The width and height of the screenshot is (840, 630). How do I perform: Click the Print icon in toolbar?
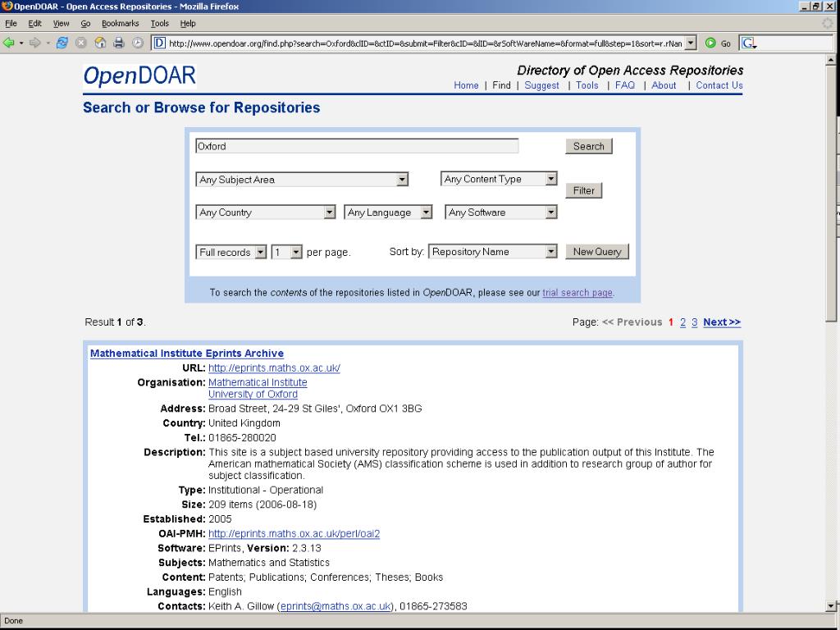pos(119,43)
